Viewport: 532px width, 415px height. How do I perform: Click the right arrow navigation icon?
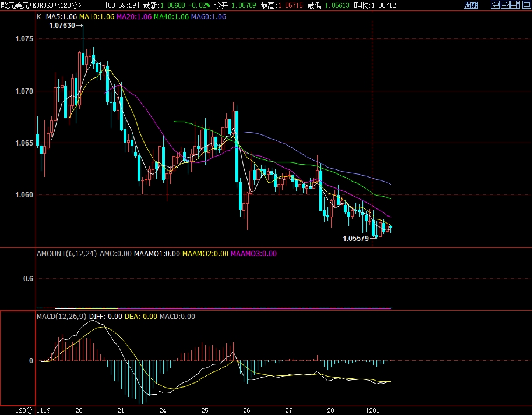pos(505,5)
